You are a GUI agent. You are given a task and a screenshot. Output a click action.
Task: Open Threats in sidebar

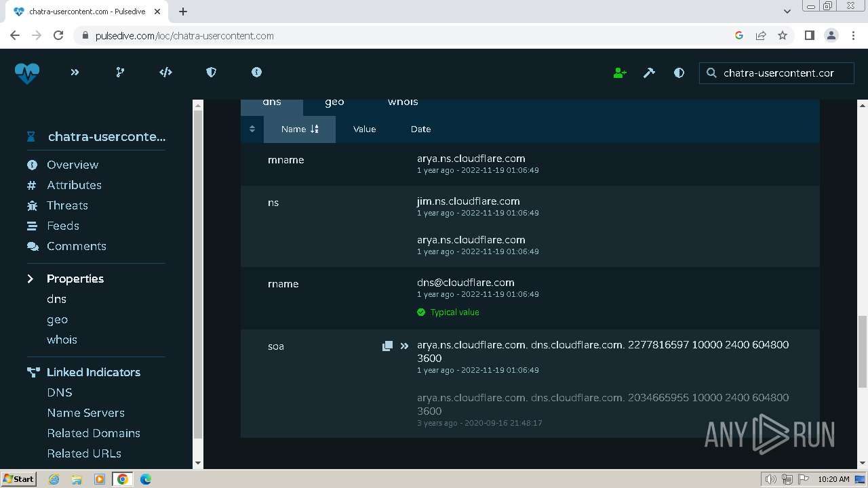click(x=67, y=205)
